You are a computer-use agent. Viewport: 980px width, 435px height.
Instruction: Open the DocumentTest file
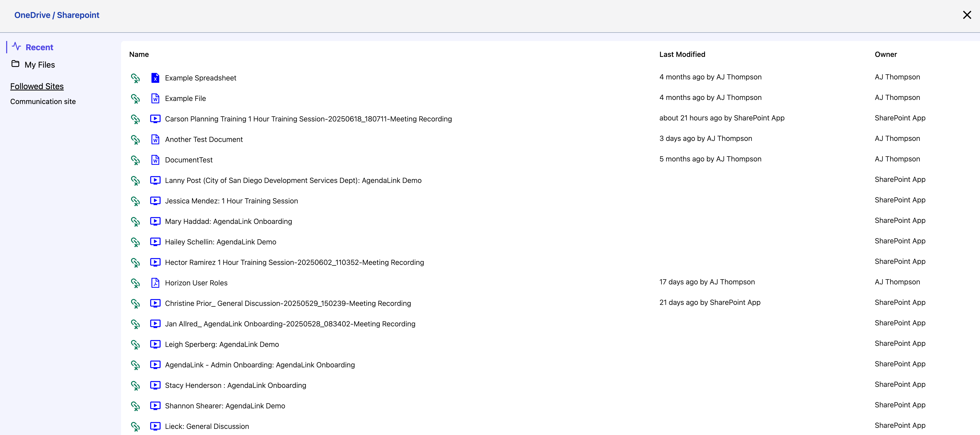pyautogui.click(x=189, y=160)
